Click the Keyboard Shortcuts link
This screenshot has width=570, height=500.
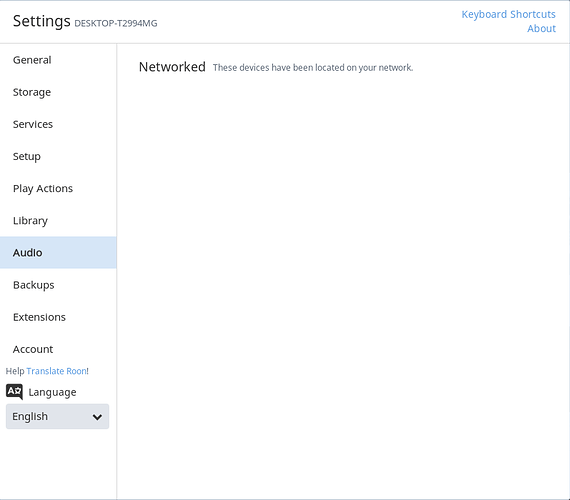point(508,14)
